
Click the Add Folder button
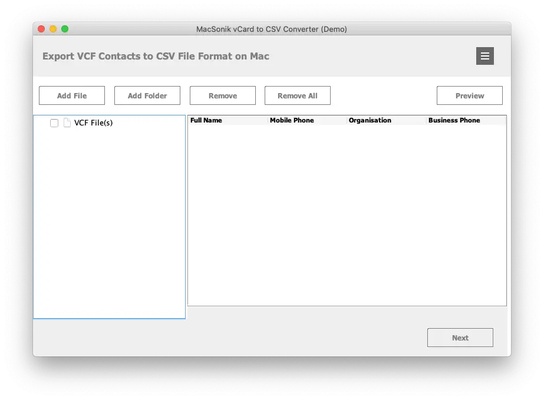(x=147, y=95)
